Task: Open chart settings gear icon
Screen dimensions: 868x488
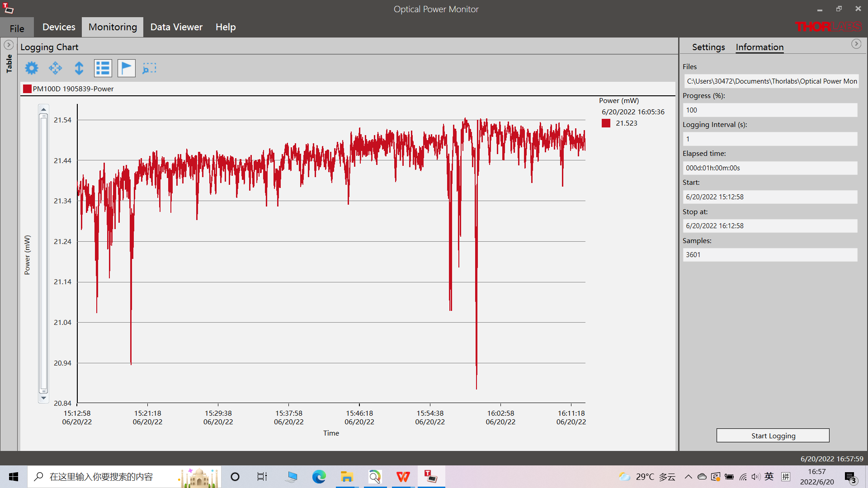Action: (x=32, y=68)
